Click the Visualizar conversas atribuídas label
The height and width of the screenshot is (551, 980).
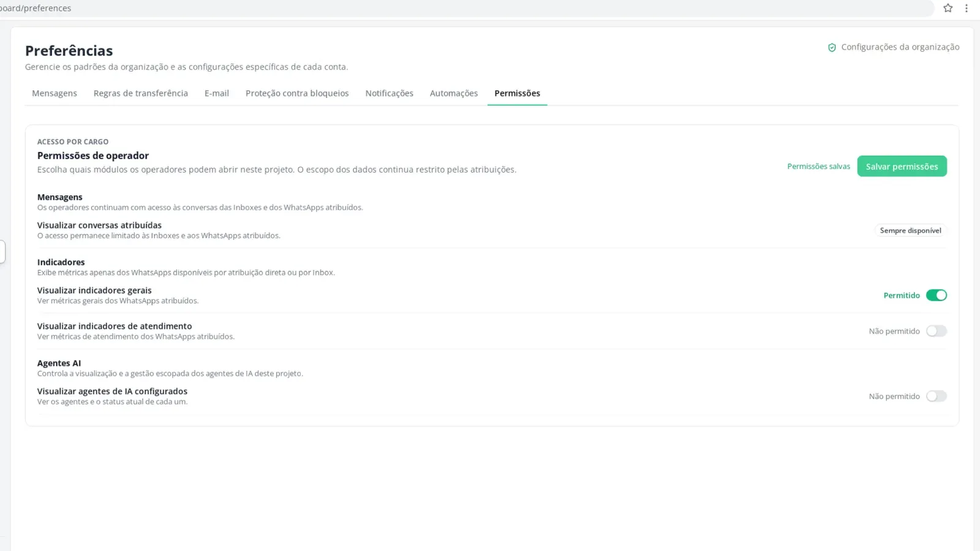point(99,225)
